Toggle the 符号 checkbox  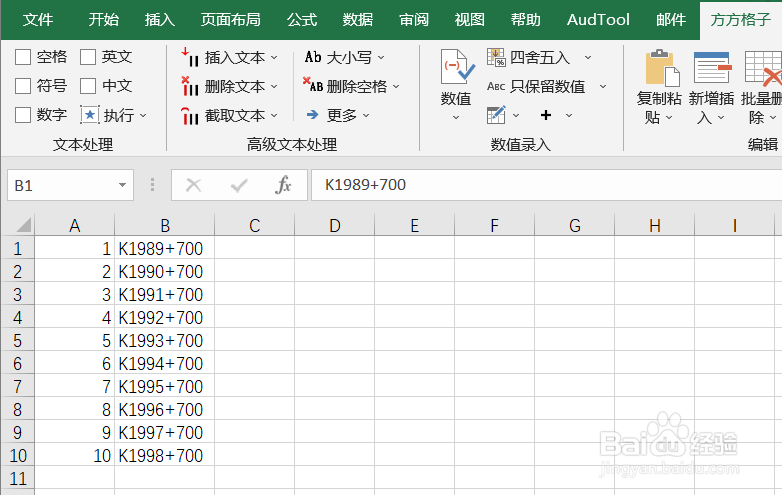[23, 86]
